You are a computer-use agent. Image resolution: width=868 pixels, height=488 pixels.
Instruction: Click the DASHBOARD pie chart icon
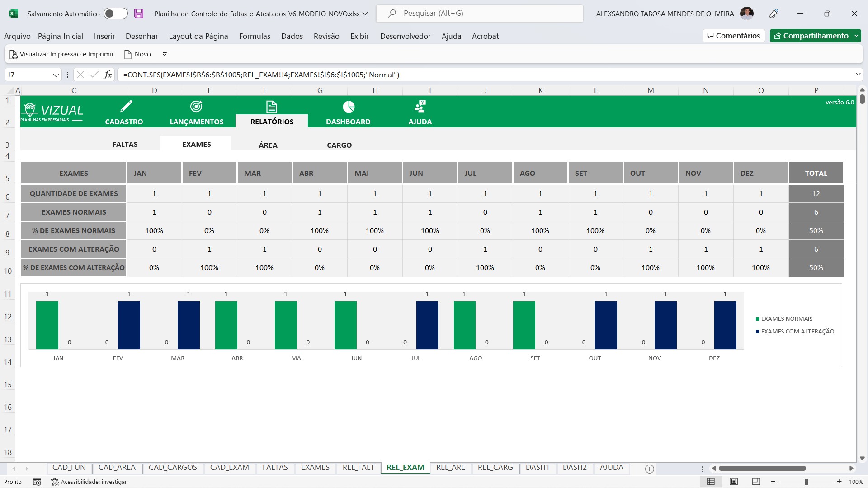click(348, 107)
